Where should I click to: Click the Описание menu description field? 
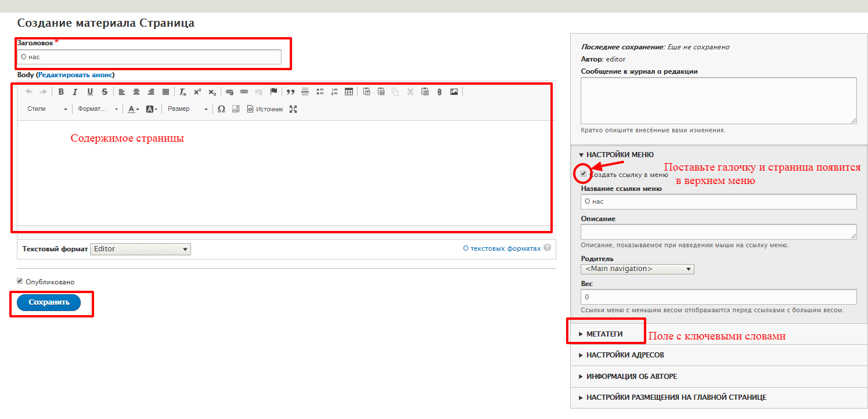click(x=719, y=232)
